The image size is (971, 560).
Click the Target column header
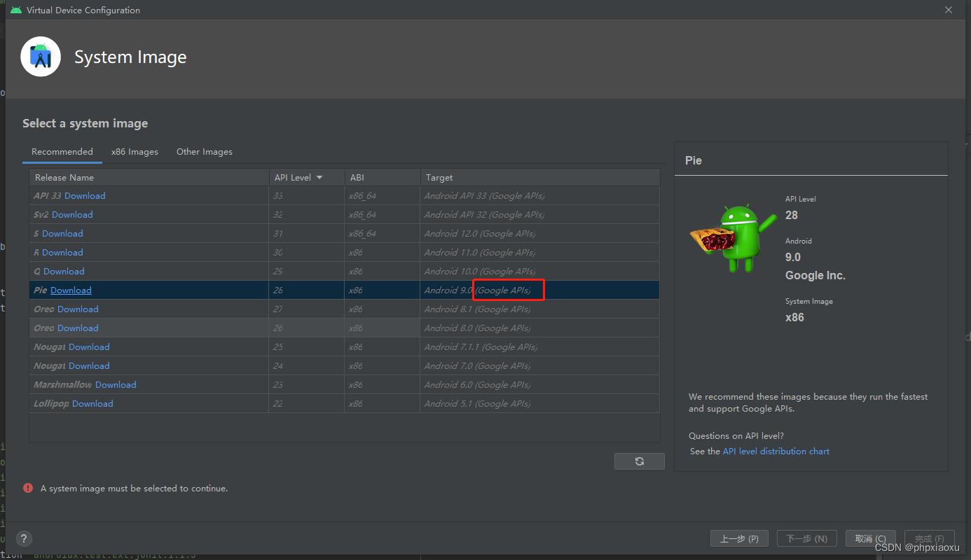(x=540, y=178)
